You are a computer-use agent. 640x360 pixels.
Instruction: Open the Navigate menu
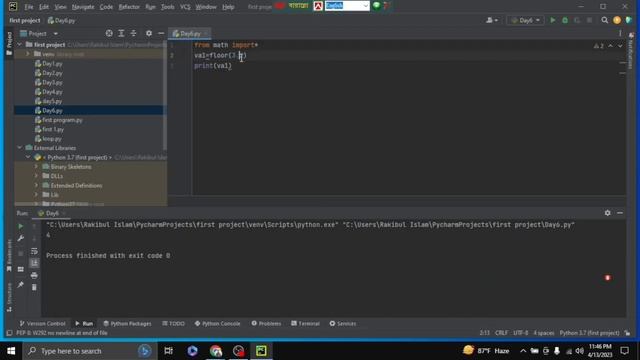83,7
